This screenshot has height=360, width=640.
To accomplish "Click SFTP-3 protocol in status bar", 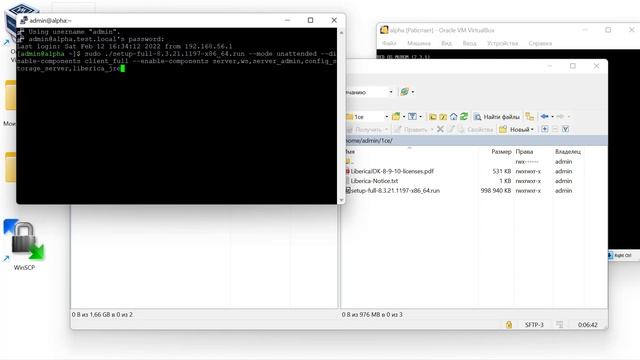I will pyautogui.click(x=534, y=325).
